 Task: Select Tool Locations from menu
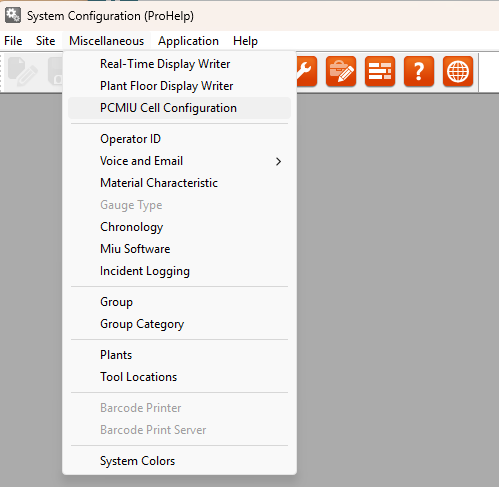point(179,377)
